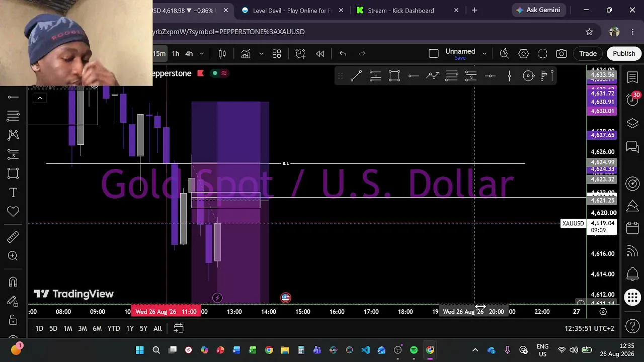The height and width of the screenshot is (362, 644).
Task: Select the vertical line tool
Action: [x=509, y=76]
